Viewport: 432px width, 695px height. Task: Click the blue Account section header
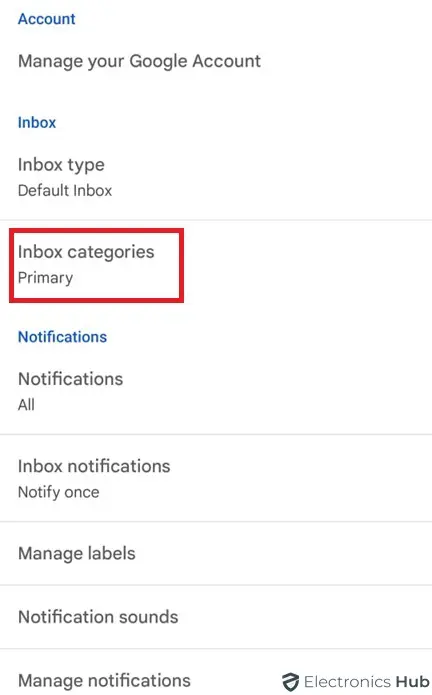coord(47,19)
